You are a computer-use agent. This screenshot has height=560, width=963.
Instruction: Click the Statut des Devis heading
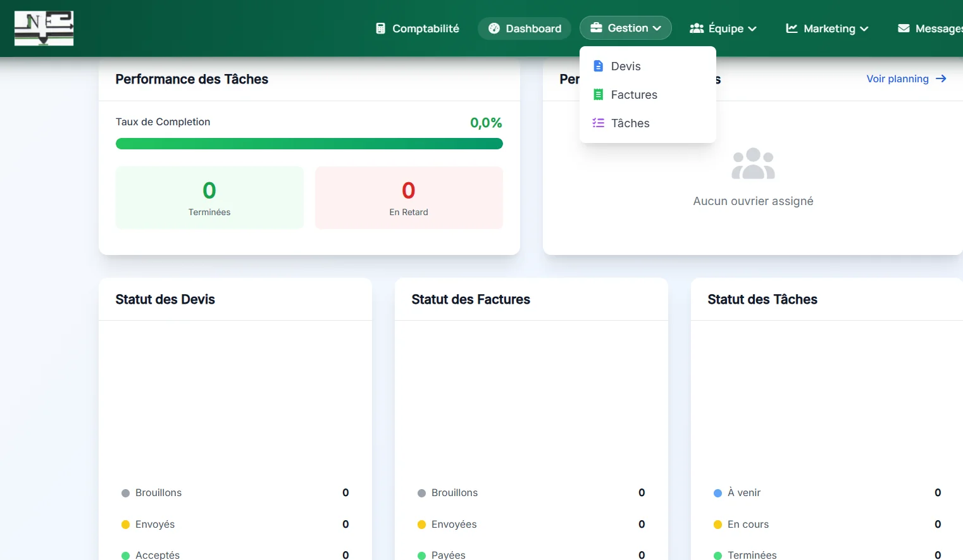point(165,299)
